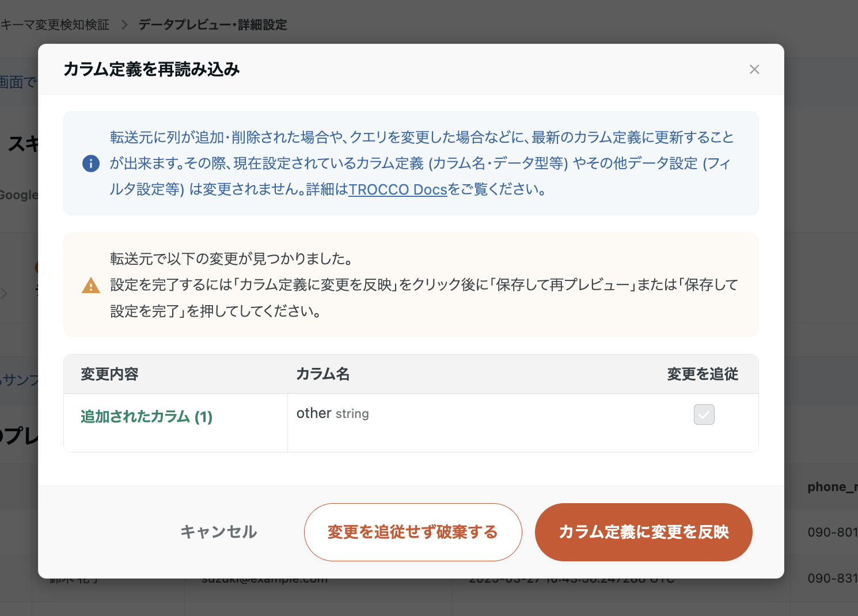The image size is (858, 616).
Task: Select the blue informational notice panel
Action: 411,163
